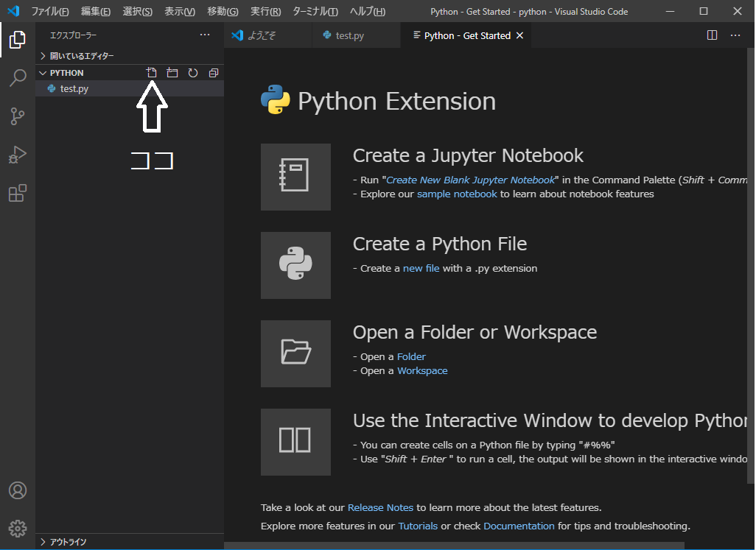This screenshot has width=756, height=550.
Task: Open the Extensions view in activity bar
Action: (18, 193)
